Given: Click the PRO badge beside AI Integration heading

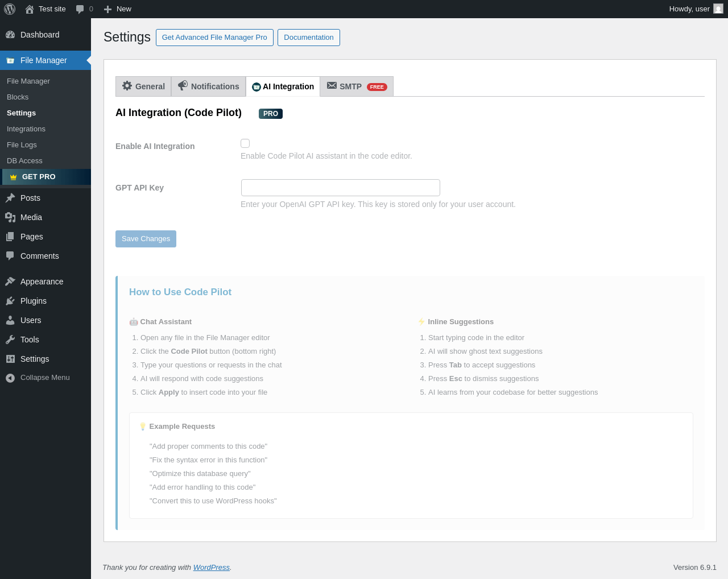Looking at the screenshot, I should tap(271, 114).
